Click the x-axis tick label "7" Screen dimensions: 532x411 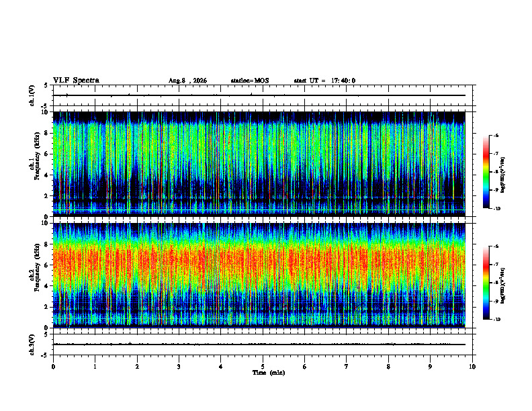tap(347, 367)
